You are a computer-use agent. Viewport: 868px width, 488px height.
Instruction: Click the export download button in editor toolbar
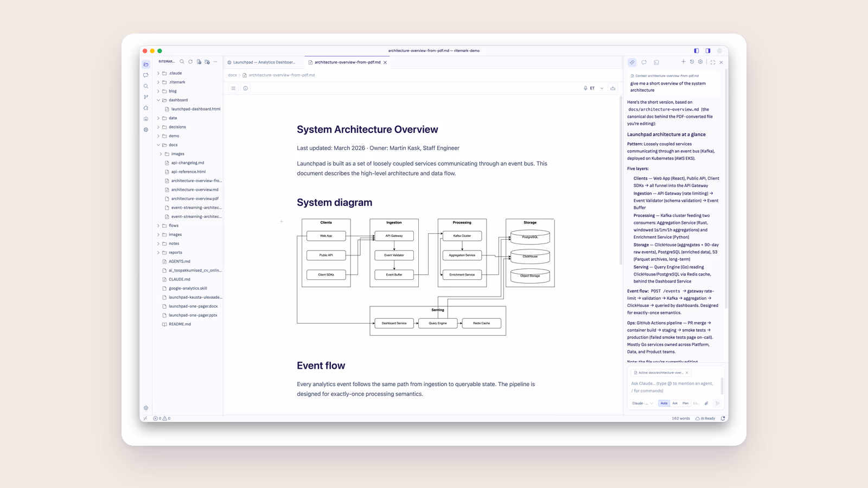pos(613,88)
